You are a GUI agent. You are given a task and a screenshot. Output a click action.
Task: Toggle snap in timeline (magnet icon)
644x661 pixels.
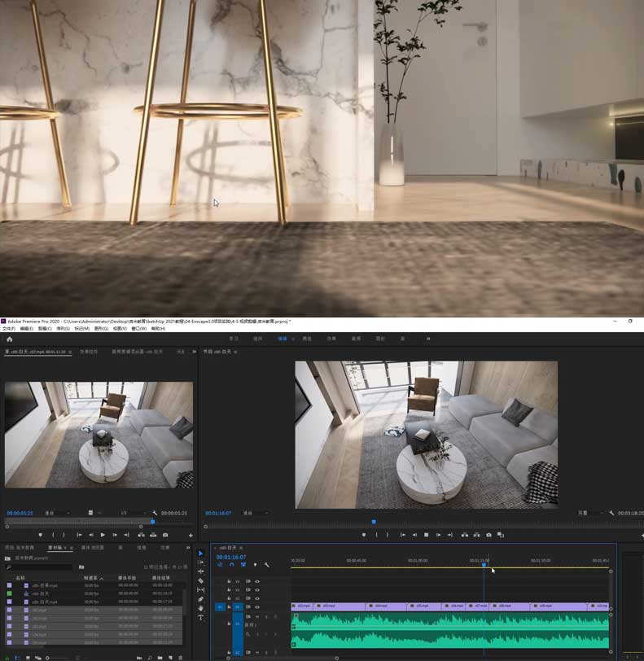(231, 565)
